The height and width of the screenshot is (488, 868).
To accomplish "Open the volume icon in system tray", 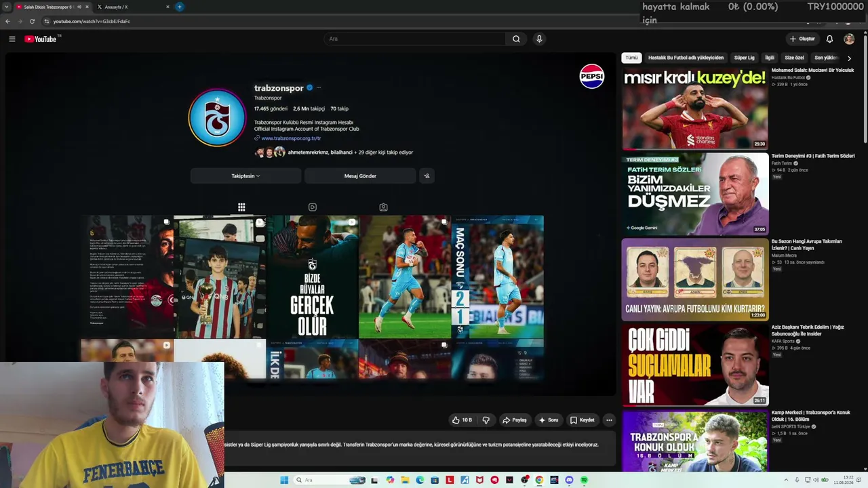I will click(x=816, y=480).
